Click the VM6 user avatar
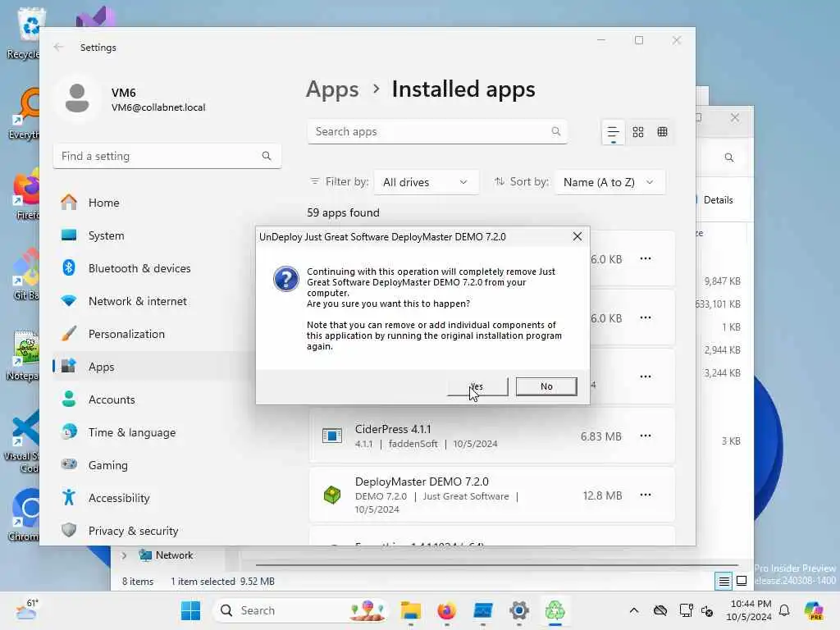The width and height of the screenshot is (840, 630). (77, 99)
